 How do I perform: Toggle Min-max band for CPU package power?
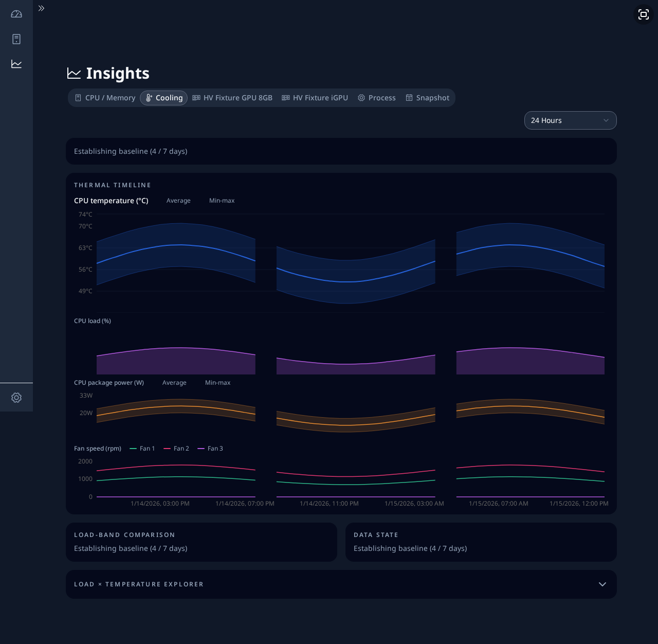[x=217, y=383]
